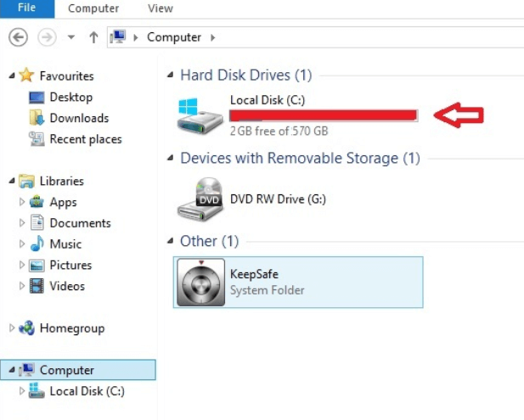
Task: Click the red C: drive usage bar
Action: click(x=324, y=115)
